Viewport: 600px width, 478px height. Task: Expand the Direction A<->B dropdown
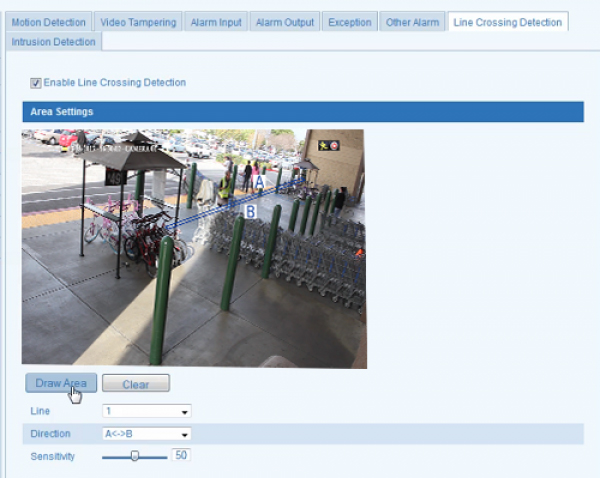[147, 434]
